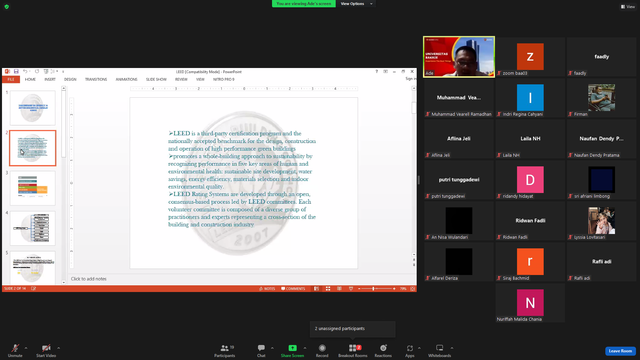Screen dimensions: 640x360
Task: Switch to the SLIDE SHOW ribbon tab
Action: point(156,79)
